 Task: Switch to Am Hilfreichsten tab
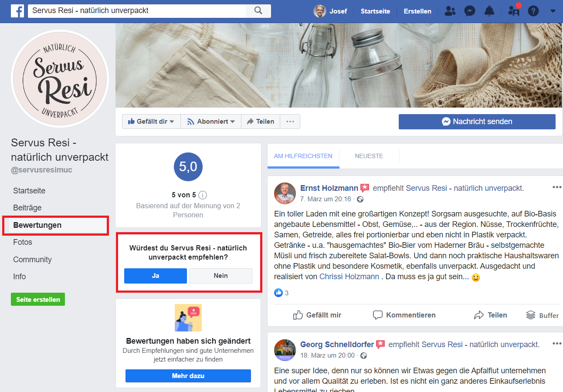[x=303, y=156]
